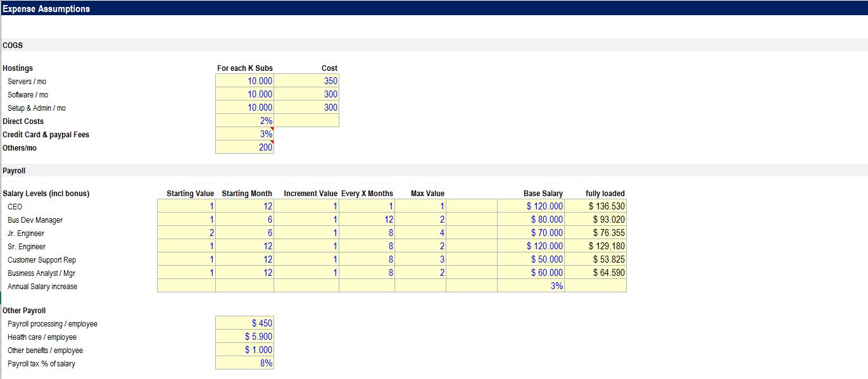868x379 pixels.
Task: Click the fully loaded column header
Action: pyautogui.click(x=605, y=194)
